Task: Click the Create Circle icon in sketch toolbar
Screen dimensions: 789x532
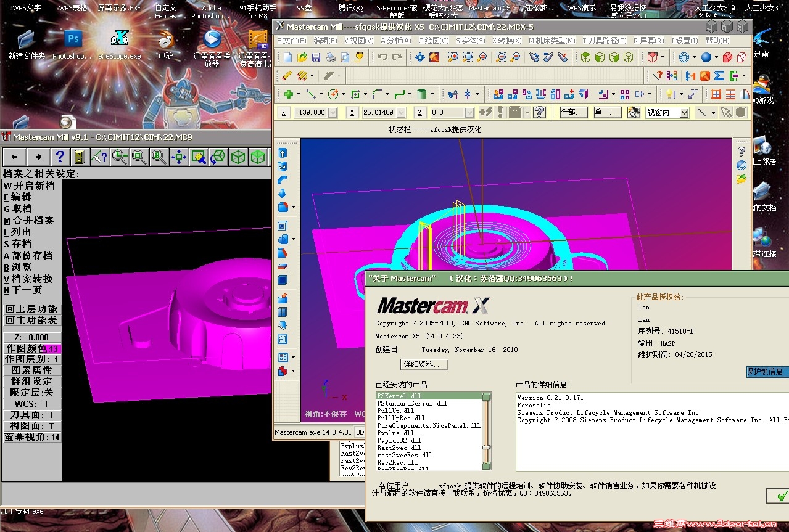Action: point(333,94)
